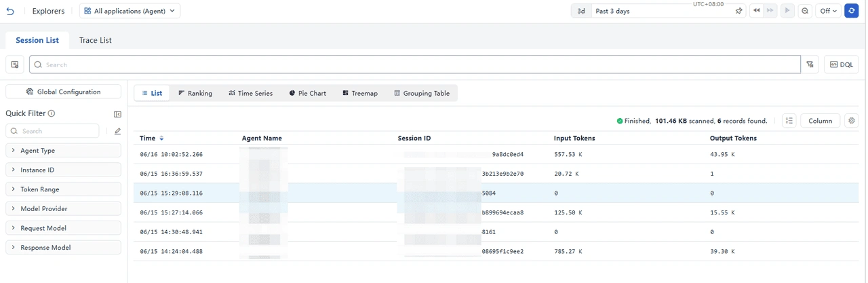868x283 pixels.
Task: Click session ID ending 3b213e9b2e70
Action: tap(502, 174)
